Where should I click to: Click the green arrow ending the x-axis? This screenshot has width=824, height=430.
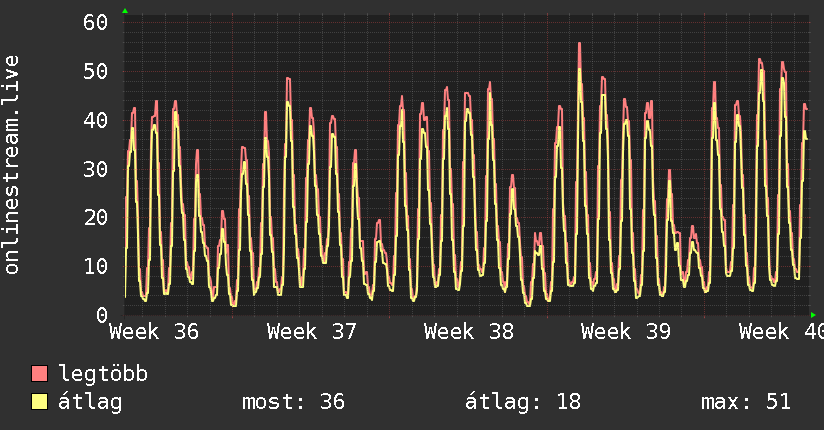[813, 315]
